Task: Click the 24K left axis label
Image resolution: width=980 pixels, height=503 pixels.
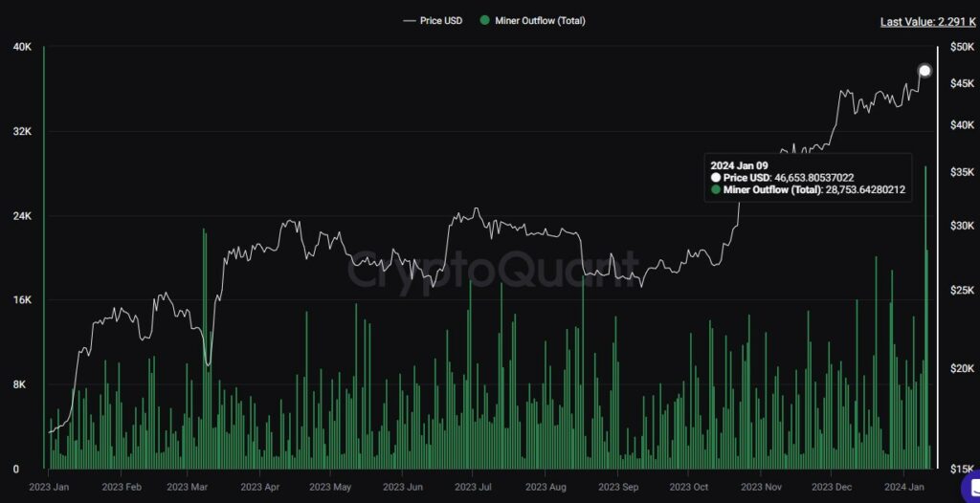Action: pos(21,215)
